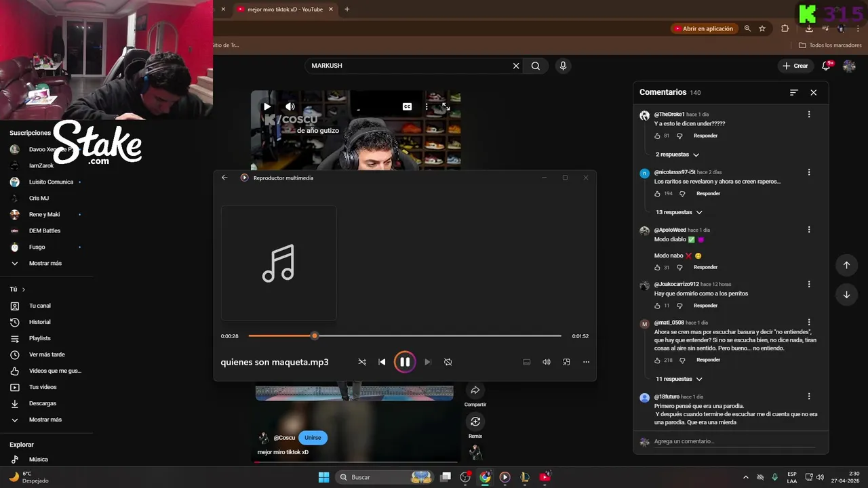Open the Crear button

795,66
